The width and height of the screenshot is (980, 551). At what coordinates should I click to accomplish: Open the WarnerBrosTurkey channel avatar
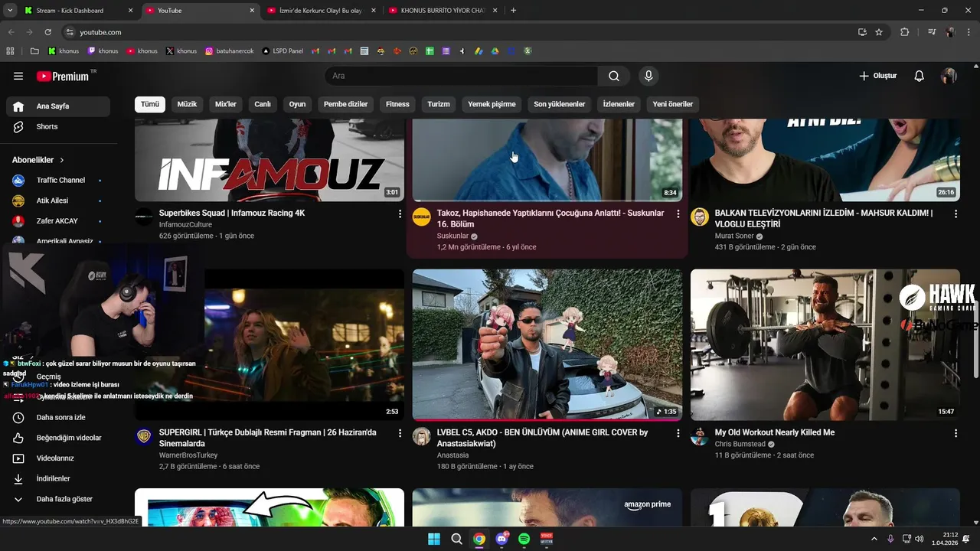click(x=144, y=436)
